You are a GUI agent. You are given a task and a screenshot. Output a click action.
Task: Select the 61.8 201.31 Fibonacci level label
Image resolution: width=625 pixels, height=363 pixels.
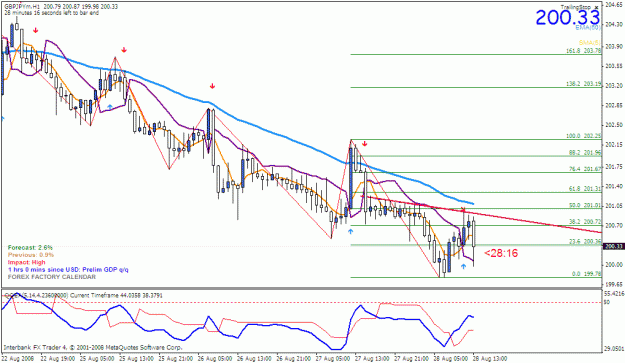point(585,189)
